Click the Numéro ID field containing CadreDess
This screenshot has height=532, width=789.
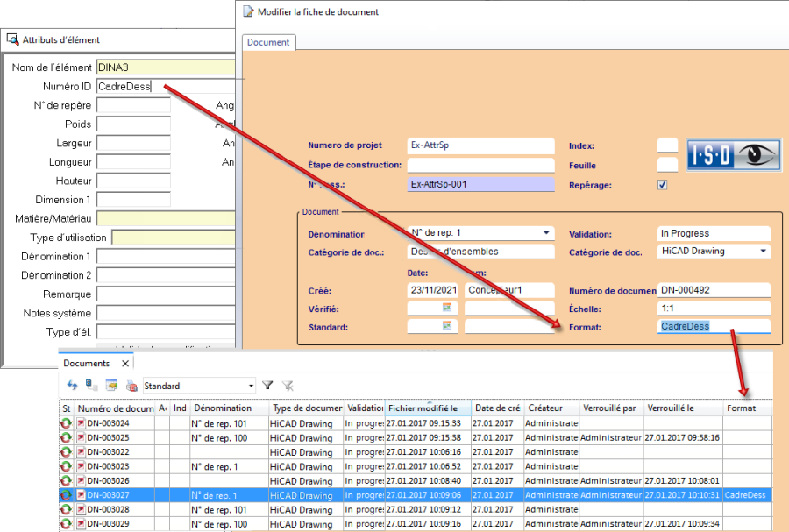(x=165, y=86)
